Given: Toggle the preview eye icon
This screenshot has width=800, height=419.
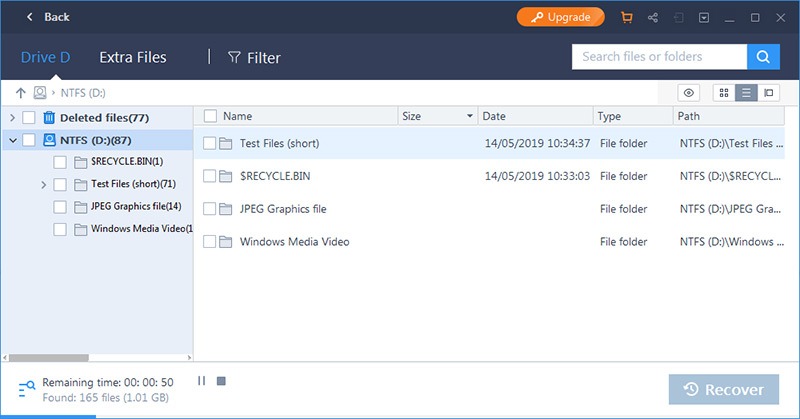Looking at the screenshot, I should coord(689,93).
